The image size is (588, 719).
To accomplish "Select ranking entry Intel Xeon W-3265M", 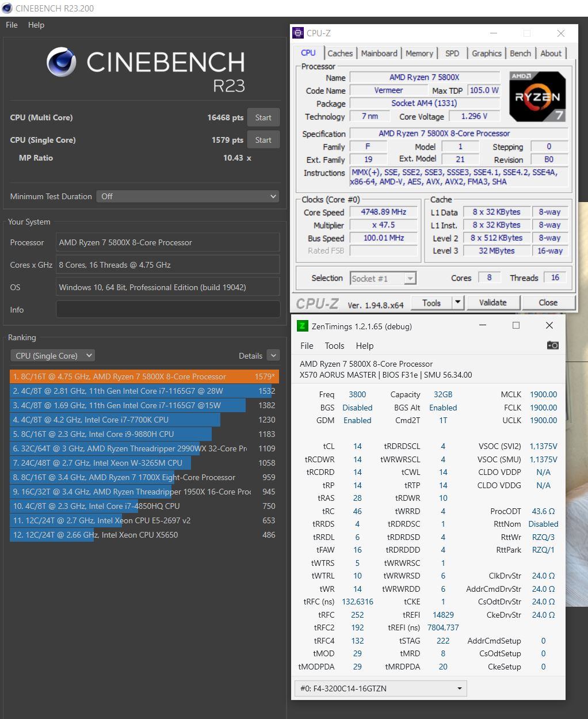I will point(144,463).
